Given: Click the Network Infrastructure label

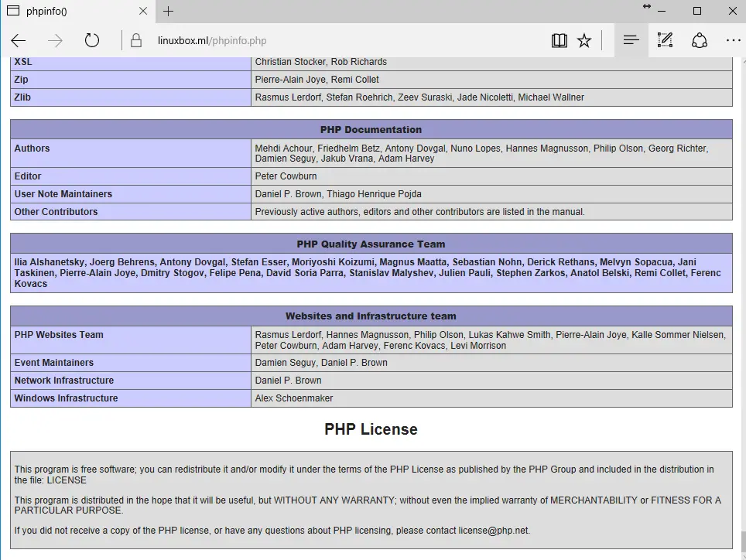Looking at the screenshot, I should coord(63,381).
